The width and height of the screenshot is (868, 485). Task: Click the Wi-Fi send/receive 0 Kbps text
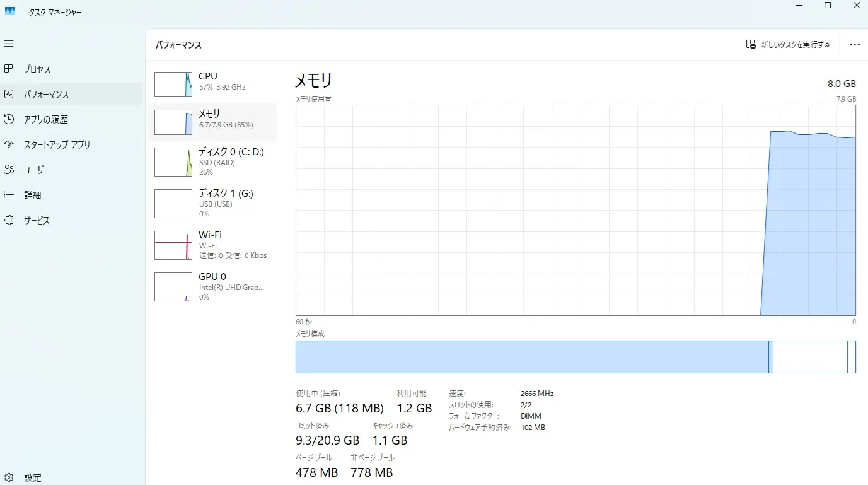233,255
